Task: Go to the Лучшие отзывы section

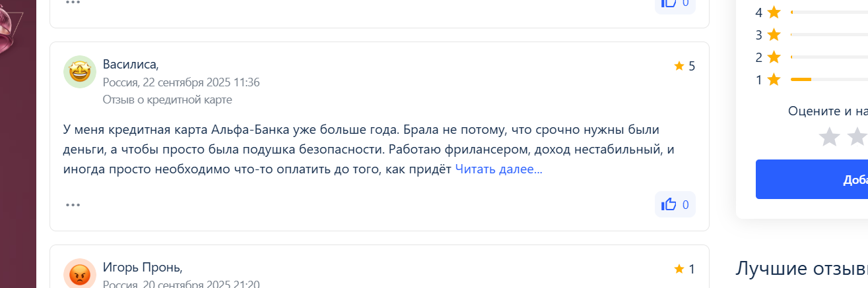Action: [x=801, y=268]
